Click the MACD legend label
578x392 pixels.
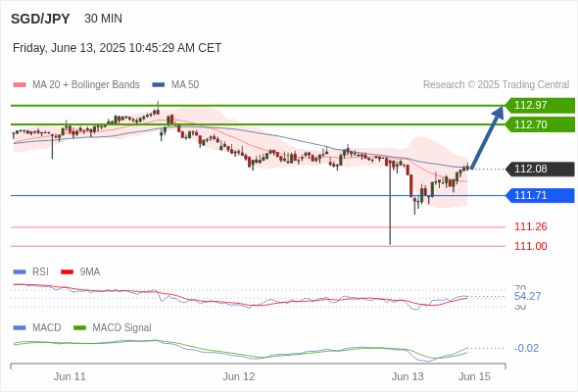coord(47,328)
